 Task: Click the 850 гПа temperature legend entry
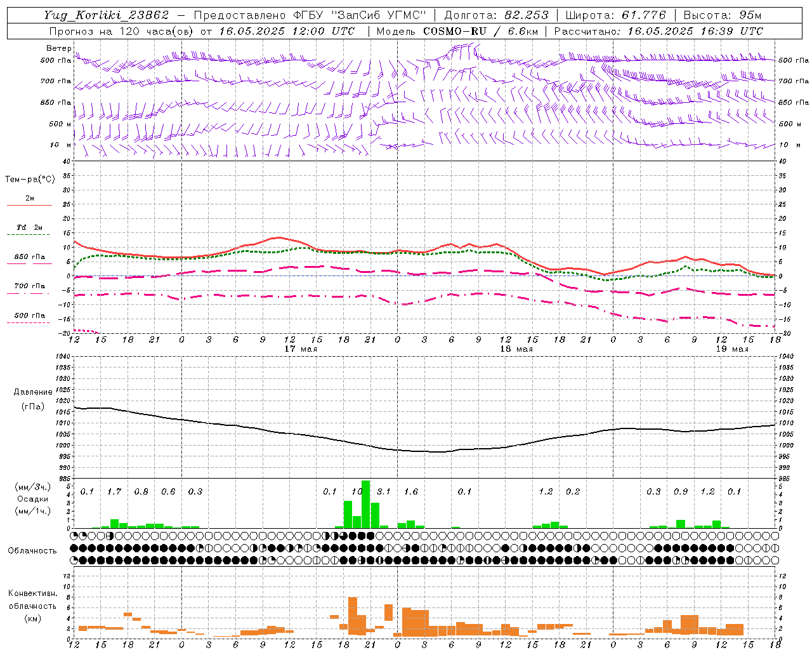click(30, 257)
